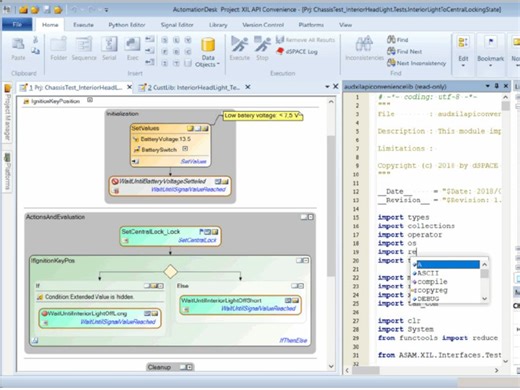Image resolution: width=520 pixels, height=390 pixels.
Task: Click the Cut scissors icon
Action: click(35, 40)
